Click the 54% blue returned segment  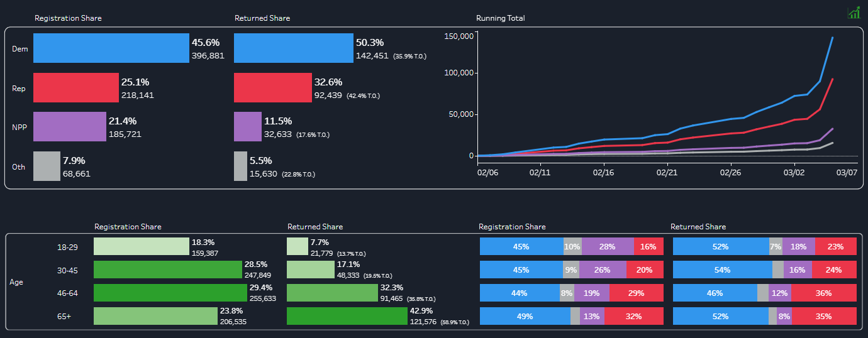coord(723,270)
